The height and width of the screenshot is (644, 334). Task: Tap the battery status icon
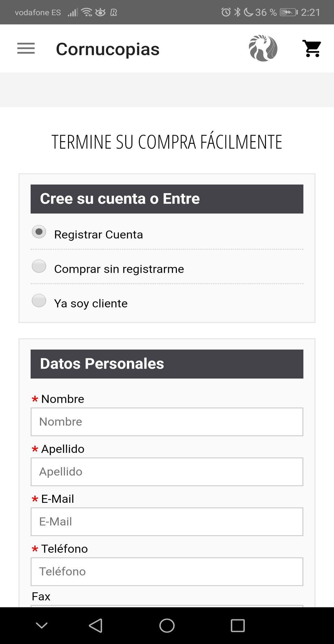tap(288, 12)
